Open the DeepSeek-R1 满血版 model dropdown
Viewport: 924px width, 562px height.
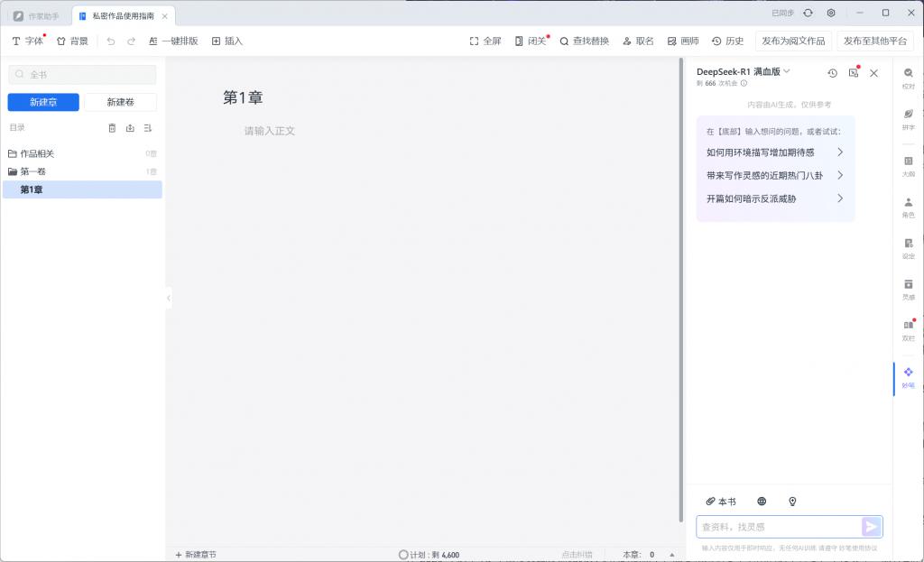point(744,71)
